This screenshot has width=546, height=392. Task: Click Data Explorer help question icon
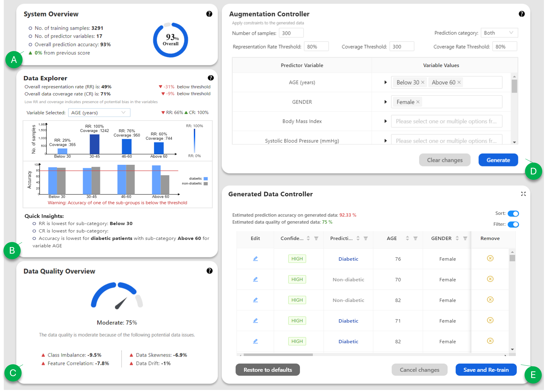(211, 78)
